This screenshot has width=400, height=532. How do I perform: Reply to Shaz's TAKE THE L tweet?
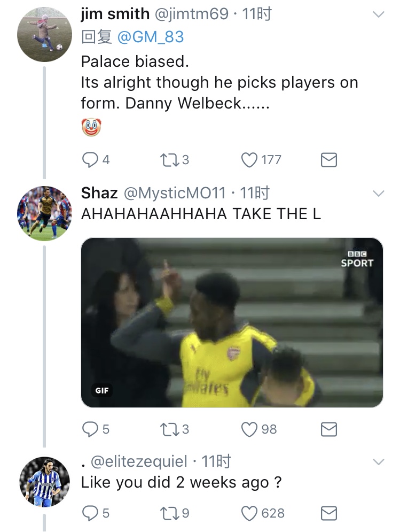click(x=89, y=429)
